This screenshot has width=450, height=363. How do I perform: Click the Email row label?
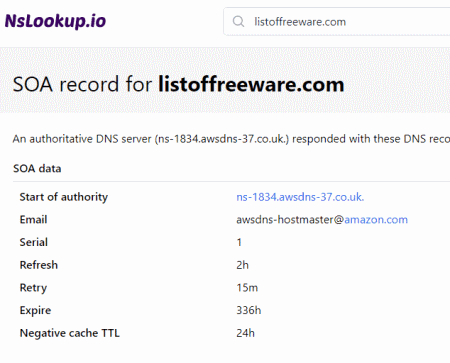33,220
